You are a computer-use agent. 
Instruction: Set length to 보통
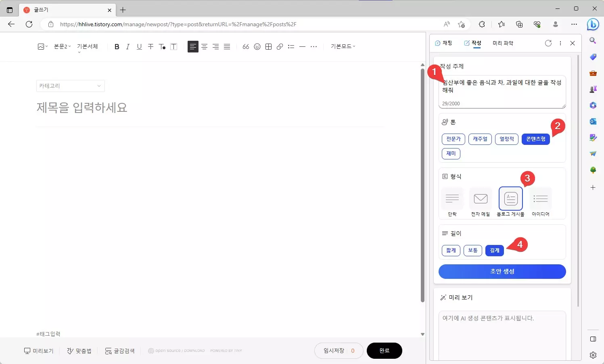click(473, 251)
